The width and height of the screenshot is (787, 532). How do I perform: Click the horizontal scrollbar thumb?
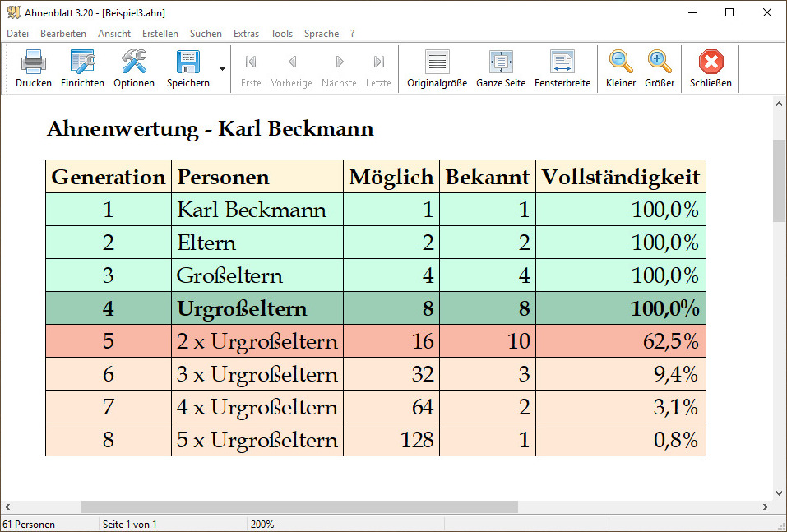pos(299,507)
